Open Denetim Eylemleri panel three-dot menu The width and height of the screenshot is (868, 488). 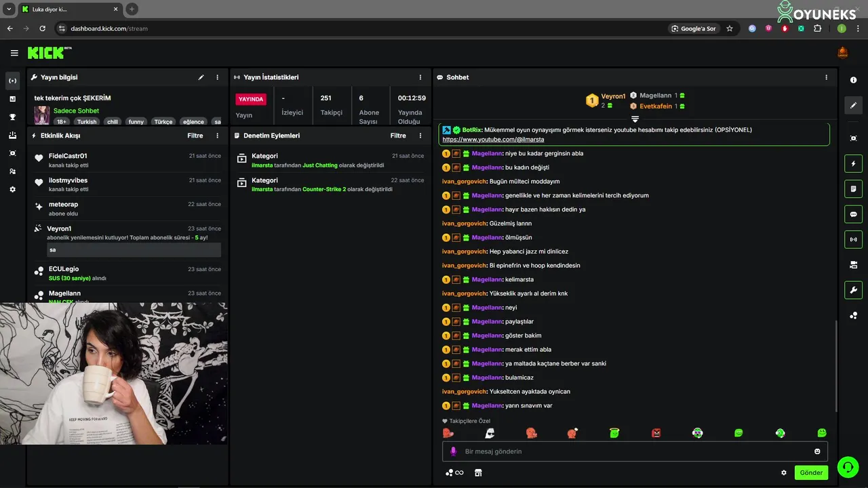pyautogui.click(x=420, y=136)
